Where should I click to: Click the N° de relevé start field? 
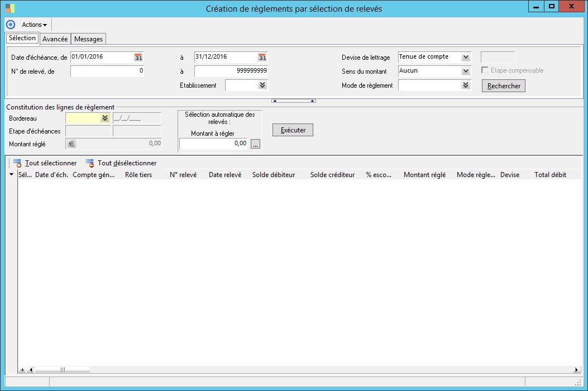pos(107,71)
